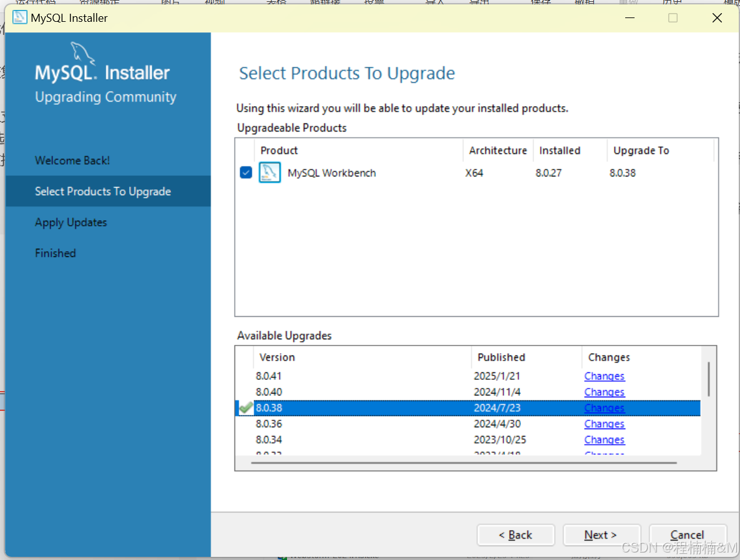
Task: Click the Next button
Action: [601, 535]
